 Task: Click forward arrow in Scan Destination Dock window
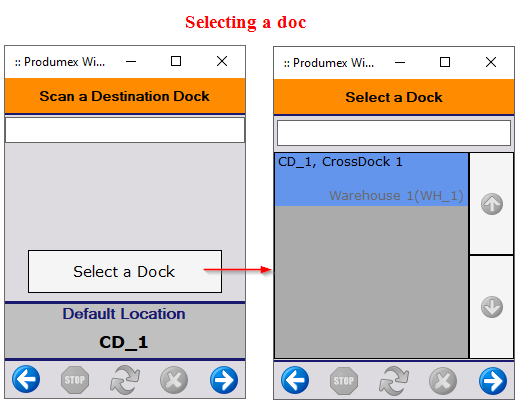tap(224, 380)
